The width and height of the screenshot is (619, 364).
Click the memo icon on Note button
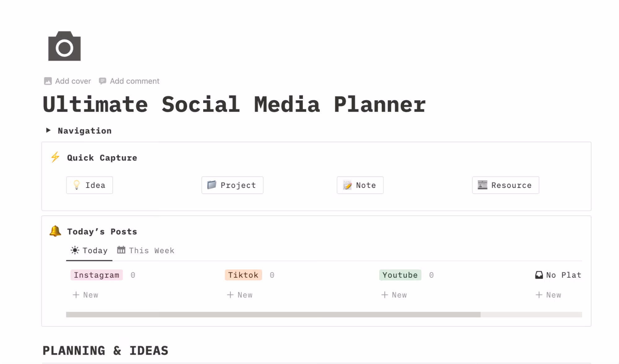347,185
